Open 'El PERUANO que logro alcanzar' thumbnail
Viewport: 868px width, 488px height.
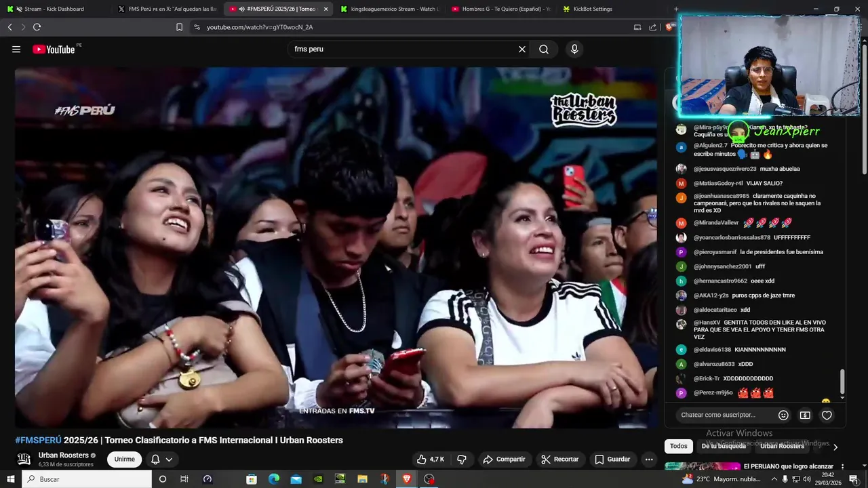coord(703,466)
